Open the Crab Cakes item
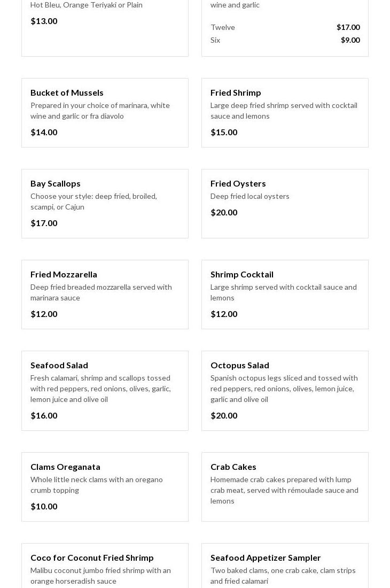The height and width of the screenshot is (588, 390). tap(233, 467)
